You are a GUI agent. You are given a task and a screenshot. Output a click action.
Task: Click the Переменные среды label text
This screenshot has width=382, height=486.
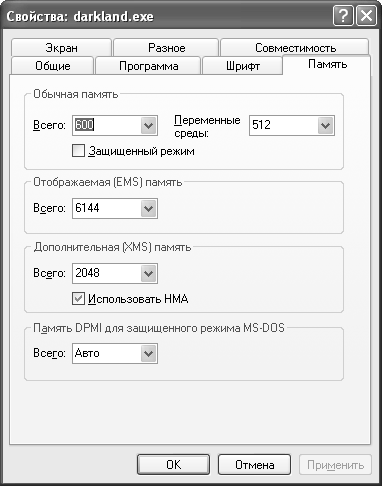coord(207,127)
